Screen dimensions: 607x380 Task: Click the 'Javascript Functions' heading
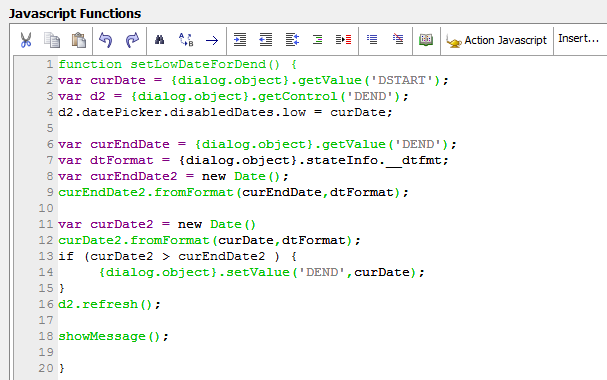tap(75, 14)
